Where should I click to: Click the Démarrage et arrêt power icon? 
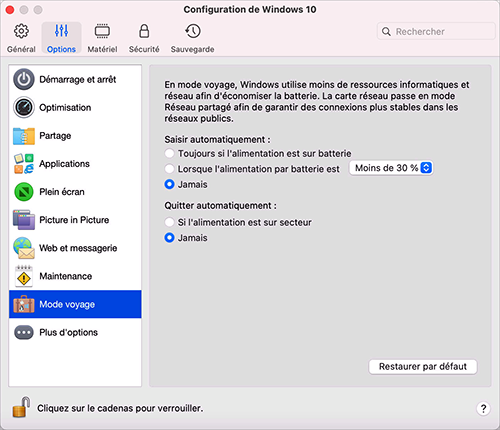(24, 79)
